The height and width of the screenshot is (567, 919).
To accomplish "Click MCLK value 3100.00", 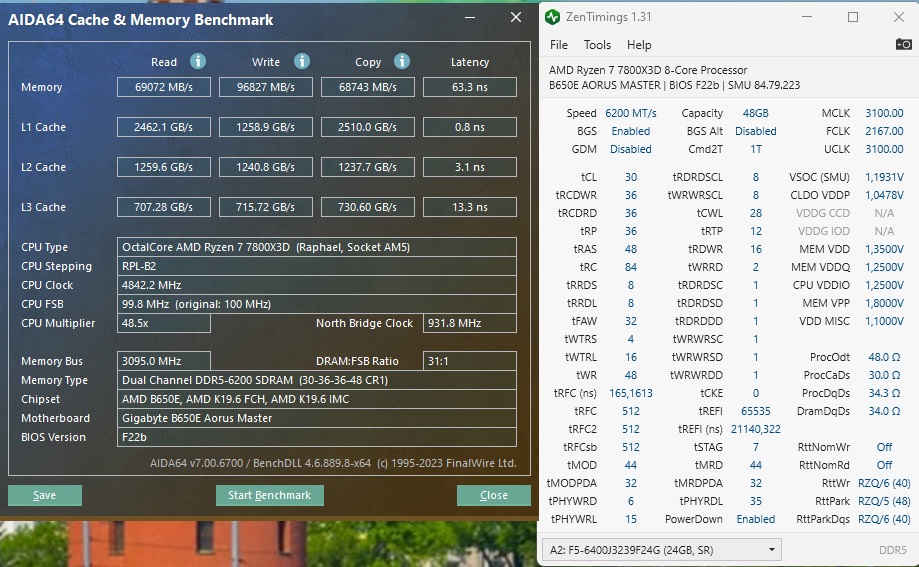I will (884, 113).
